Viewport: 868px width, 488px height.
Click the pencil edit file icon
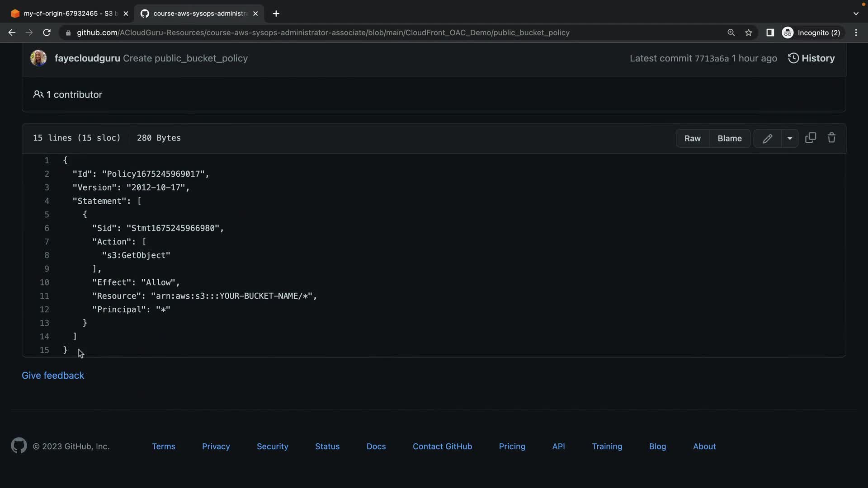pos(767,139)
